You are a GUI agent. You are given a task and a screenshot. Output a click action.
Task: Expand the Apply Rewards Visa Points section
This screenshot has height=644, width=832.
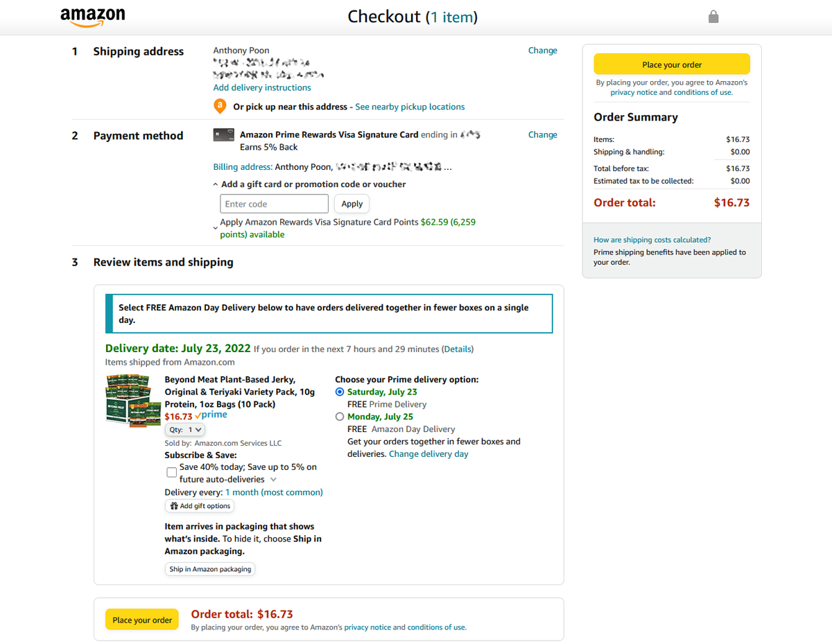tap(216, 227)
